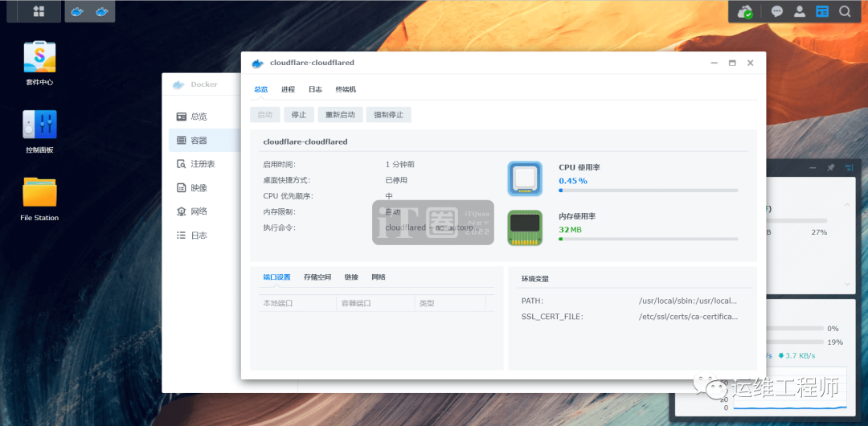Open the DSM search magnifier icon
This screenshot has height=426, width=868.
coord(845,11)
